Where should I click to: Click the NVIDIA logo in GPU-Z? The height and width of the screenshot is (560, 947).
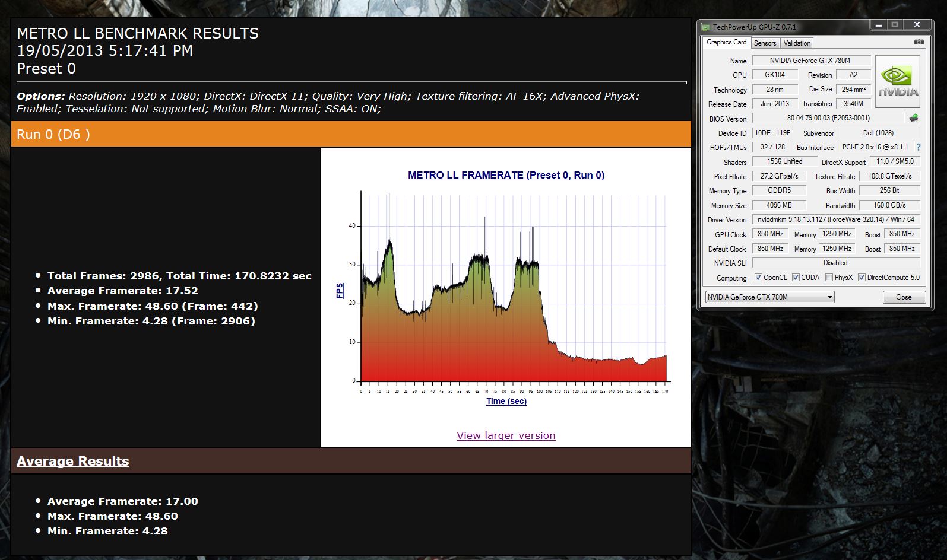[x=898, y=81]
